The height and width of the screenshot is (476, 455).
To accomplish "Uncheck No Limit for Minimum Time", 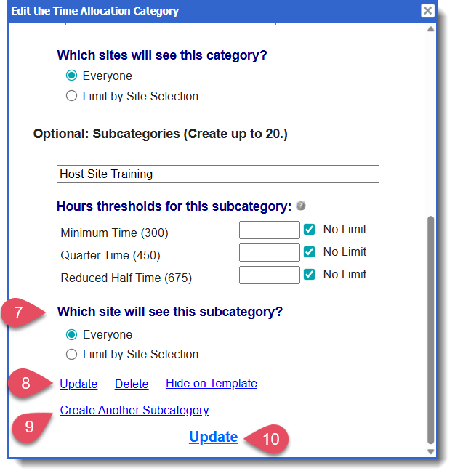I will click(310, 230).
